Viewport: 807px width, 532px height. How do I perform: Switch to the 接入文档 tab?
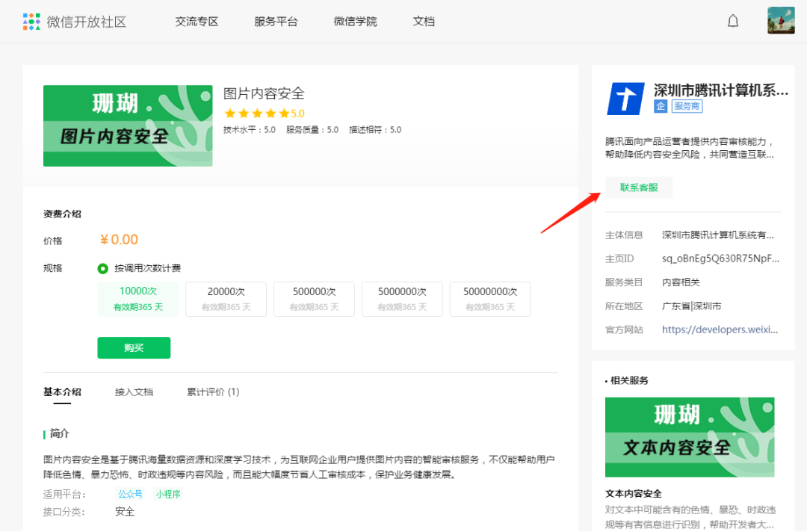coord(134,392)
